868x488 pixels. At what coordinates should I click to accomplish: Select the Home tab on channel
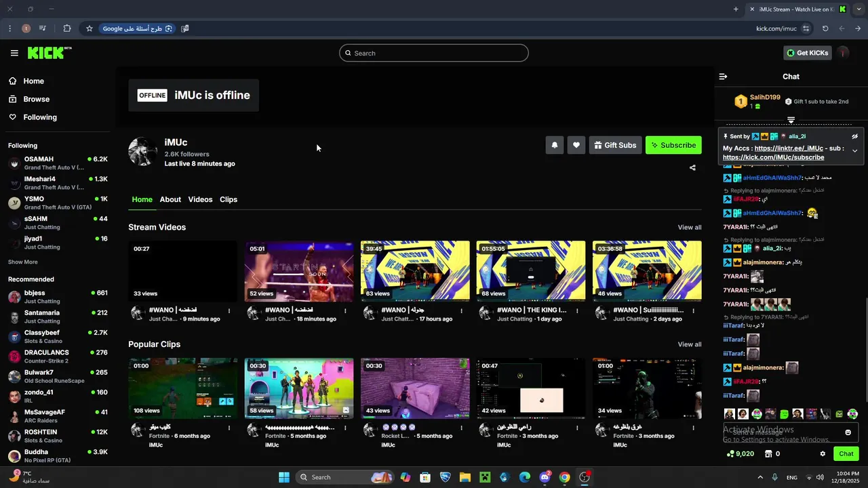[142, 199]
